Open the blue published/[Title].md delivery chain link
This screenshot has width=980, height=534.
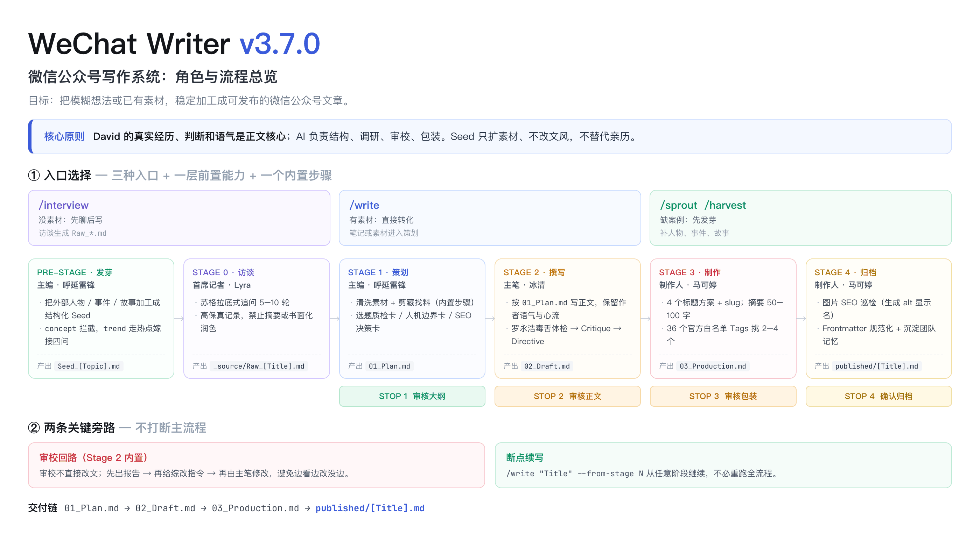pyautogui.click(x=370, y=508)
